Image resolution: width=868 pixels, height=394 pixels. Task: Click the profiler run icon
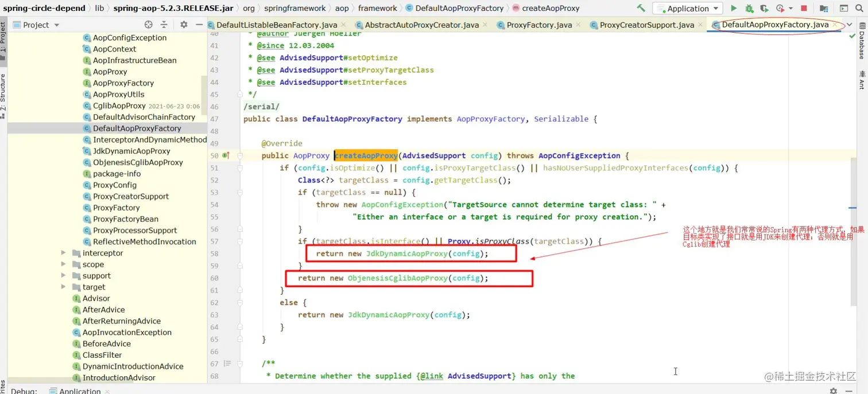coord(780,8)
